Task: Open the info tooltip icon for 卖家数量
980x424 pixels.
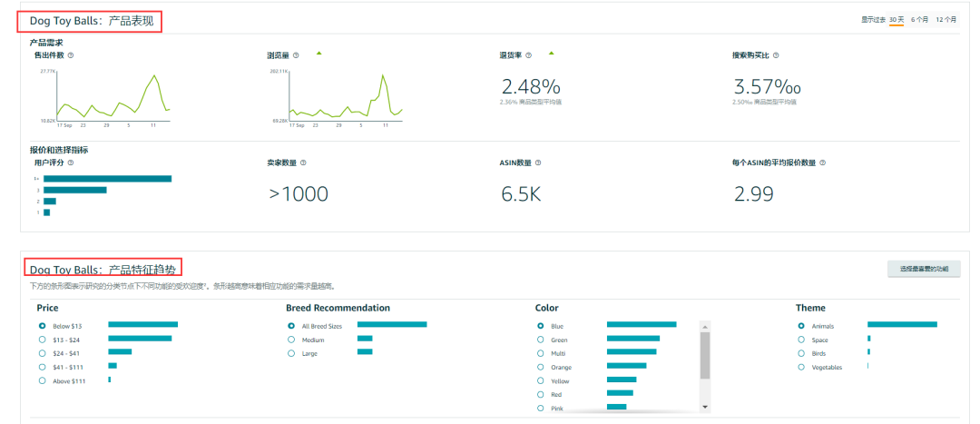Action: [x=303, y=163]
